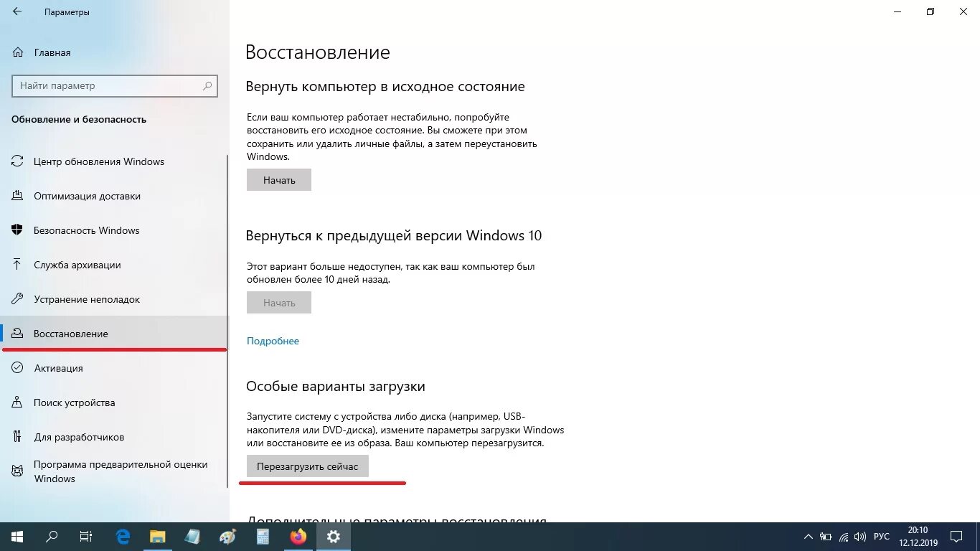Open Оптимизация доставки section
This screenshot has width=980, height=551.
tap(115, 196)
